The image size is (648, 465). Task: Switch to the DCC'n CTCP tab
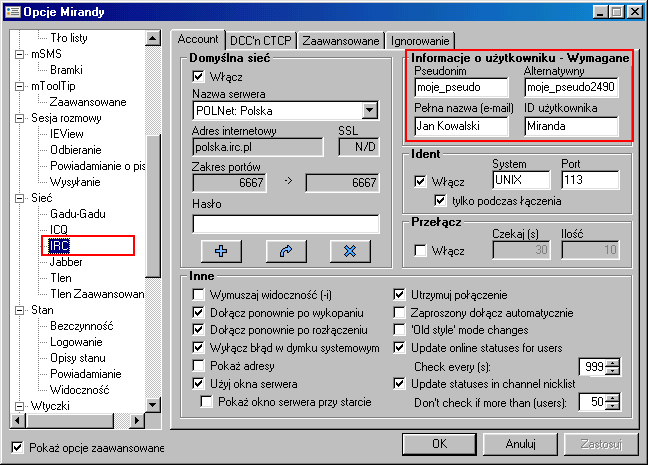click(260, 40)
